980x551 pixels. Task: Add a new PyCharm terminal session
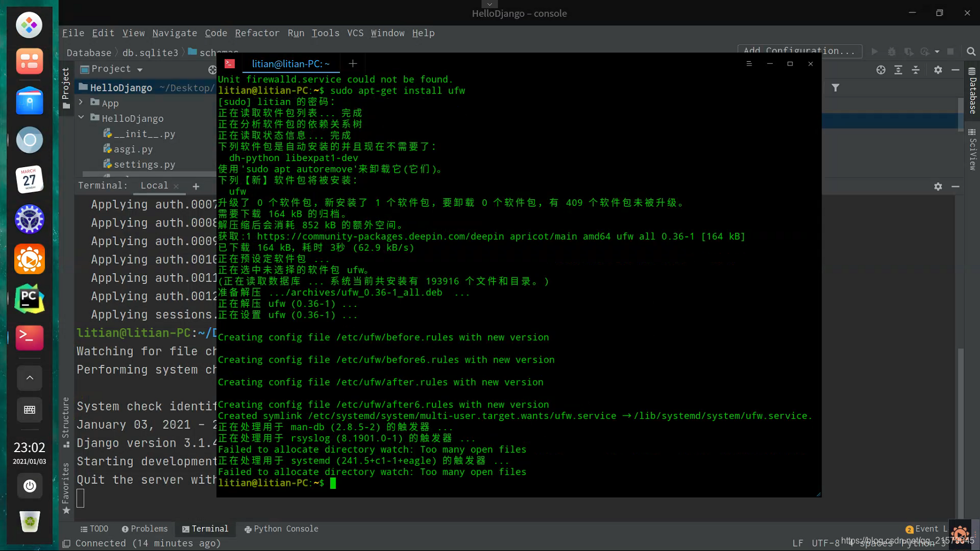coord(196,186)
